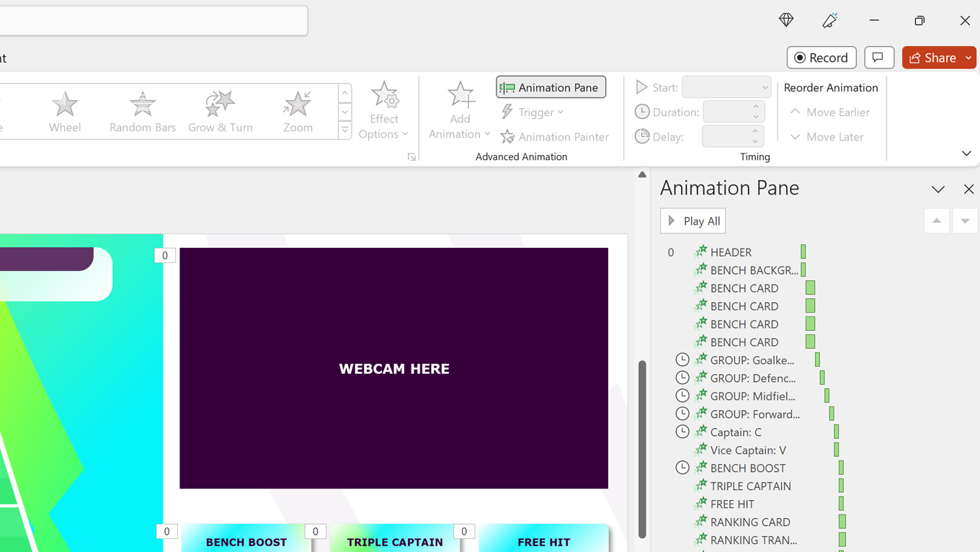The width and height of the screenshot is (980, 552).
Task: Click the Duration input field
Action: coord(726,112)
